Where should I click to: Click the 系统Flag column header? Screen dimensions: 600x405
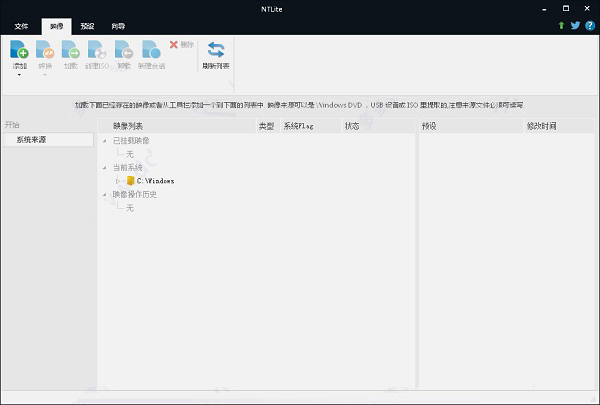[311, 126]
